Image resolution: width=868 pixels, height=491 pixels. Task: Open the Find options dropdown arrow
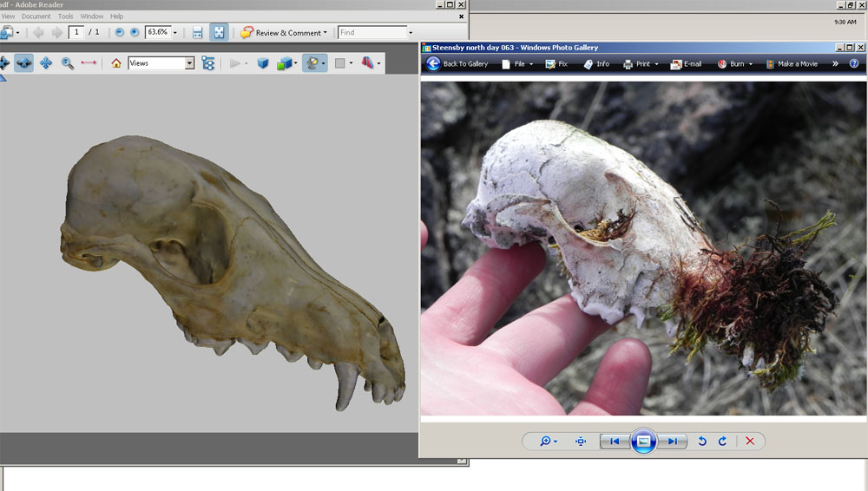click(x=411, y=33)
